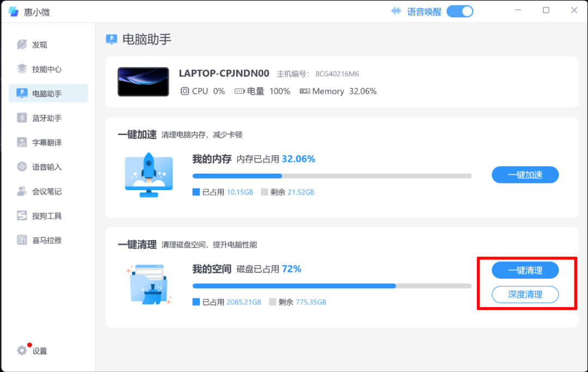588x372 pixels.
Task: Click the memory usage progress bar
Action: pos(332,176)
